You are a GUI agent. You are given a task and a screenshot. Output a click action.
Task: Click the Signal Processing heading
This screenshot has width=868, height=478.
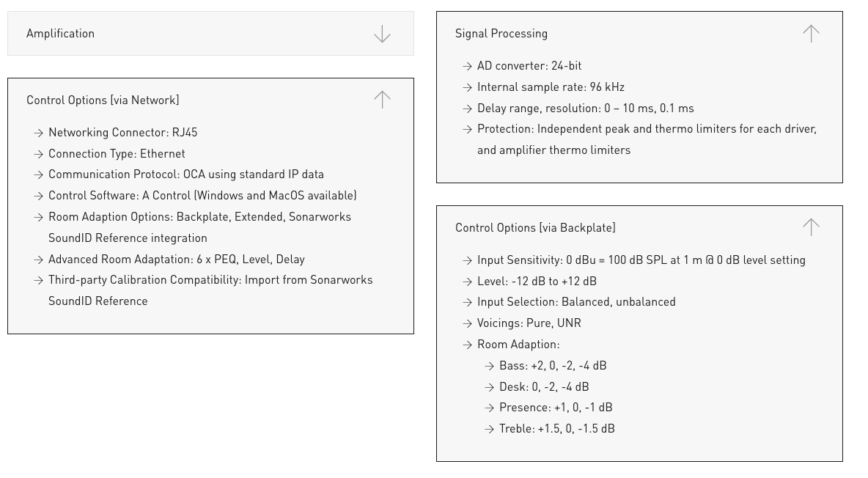pyautogui.click(x=501, y=34)
